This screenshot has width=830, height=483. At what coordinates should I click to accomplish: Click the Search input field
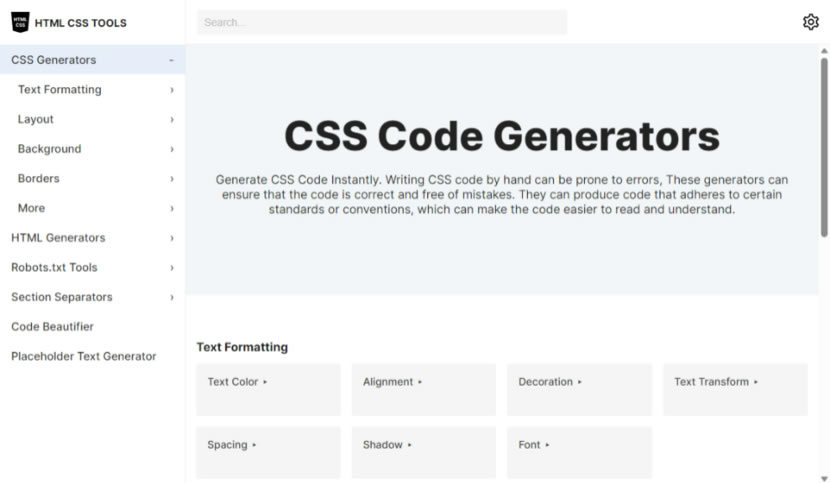click(x=381, y=22)
